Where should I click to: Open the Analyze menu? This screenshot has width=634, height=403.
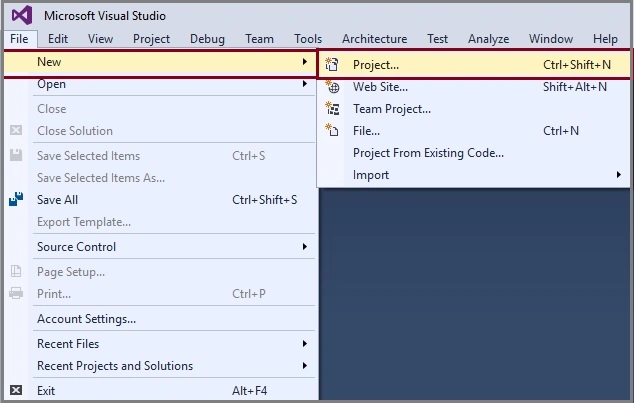point(488,39)
